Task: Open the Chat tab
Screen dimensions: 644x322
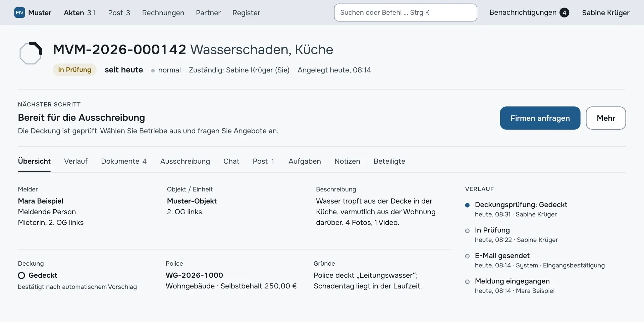Action: tap(231, 161)
